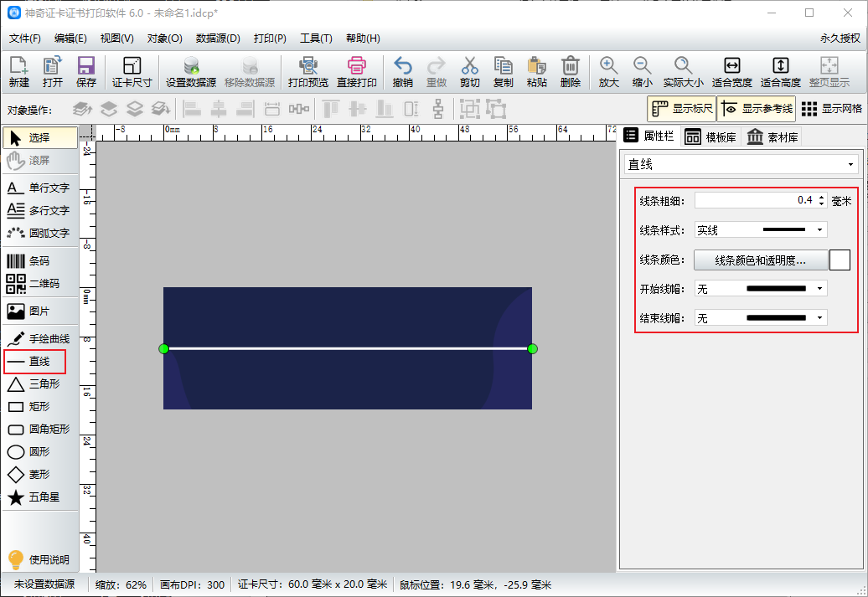Open the 工具(T) menu
This screenshot has height=597, width=868.
316,39
